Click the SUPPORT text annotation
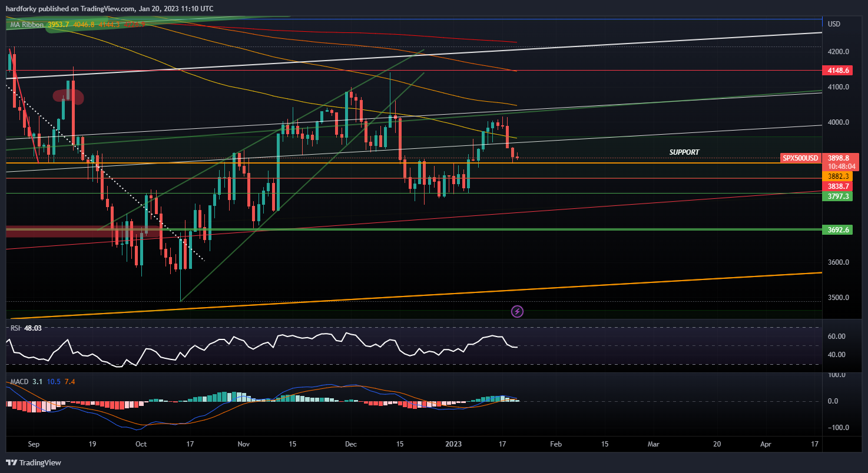Screen dimensions: 868x473 684,152
